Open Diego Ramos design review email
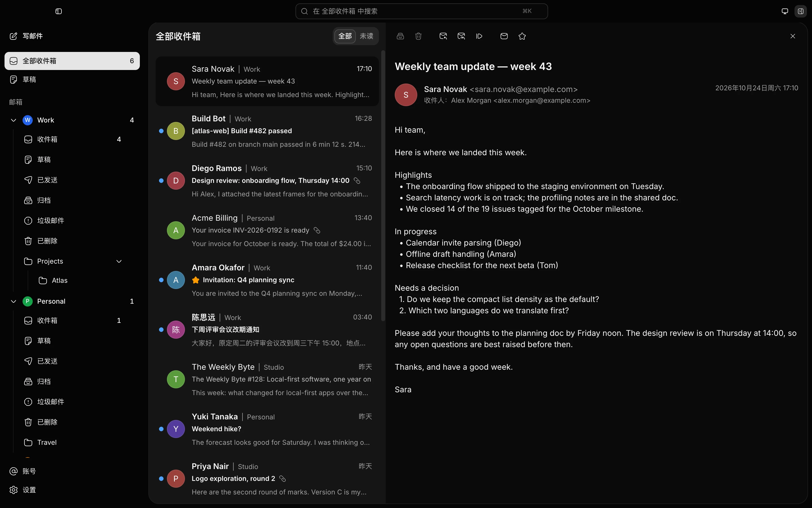This screenshot has width=812, height=508. [x=267, y=181]
